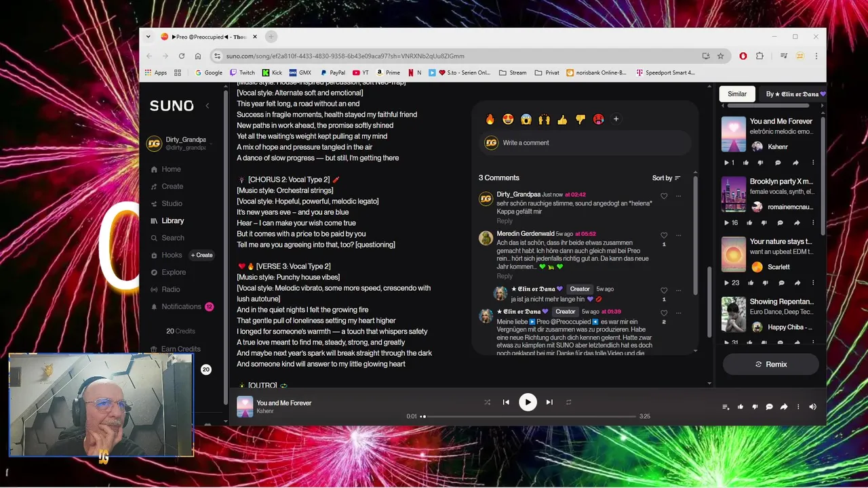Image resolution: width=868 pixels, height=488 pixels.
Task: Open more options for Your nature stays song
Action: pyautogui.click(x=813, y=283)
